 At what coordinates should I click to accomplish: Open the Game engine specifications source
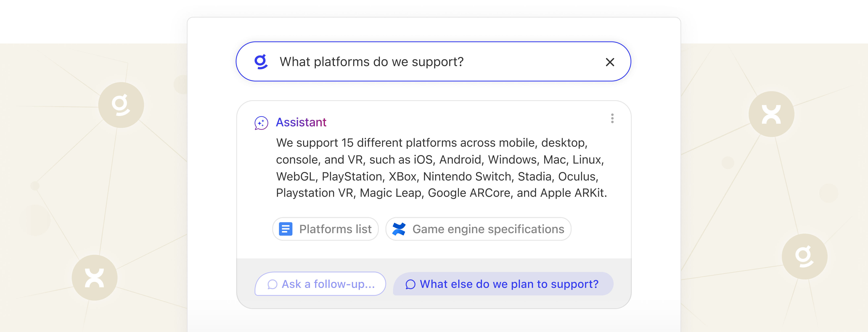pos(488,229)
